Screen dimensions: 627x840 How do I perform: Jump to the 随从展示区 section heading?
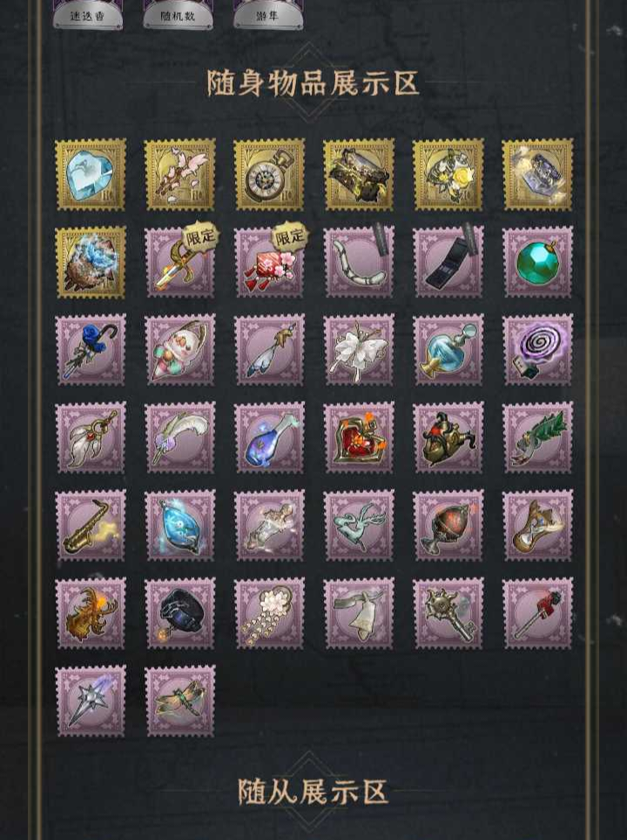click(313, 791)
